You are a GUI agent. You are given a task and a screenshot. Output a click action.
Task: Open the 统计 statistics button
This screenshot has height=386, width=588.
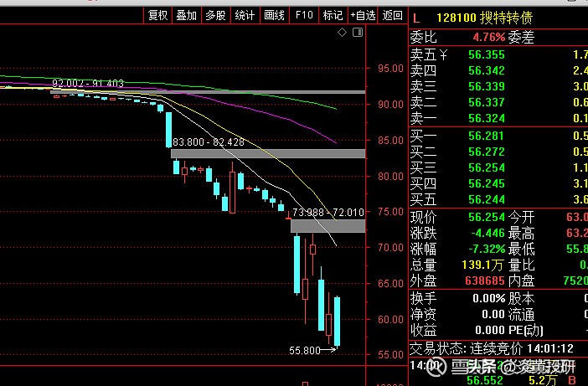(x=245, y=15)
